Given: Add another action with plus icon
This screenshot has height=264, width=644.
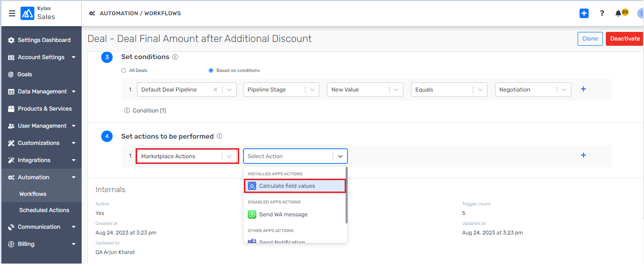Looking at the screenshot, I should point(583,155).
